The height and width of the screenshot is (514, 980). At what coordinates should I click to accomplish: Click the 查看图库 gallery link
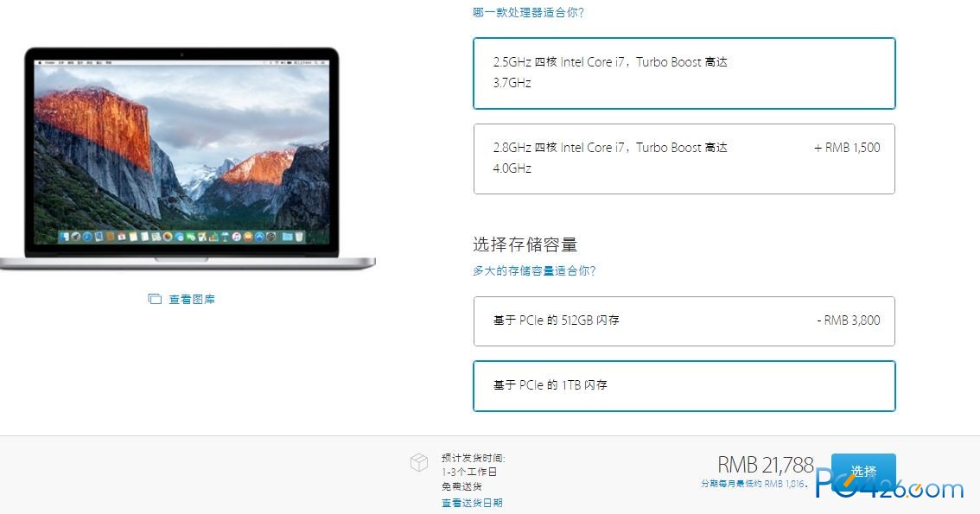click(192, 299)
